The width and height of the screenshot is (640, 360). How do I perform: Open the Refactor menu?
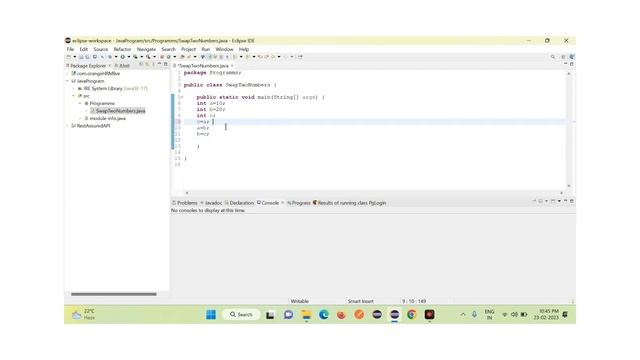tap(122, 49)
